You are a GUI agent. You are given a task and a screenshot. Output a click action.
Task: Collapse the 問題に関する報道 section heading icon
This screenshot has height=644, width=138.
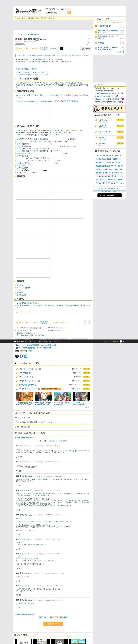pyautogui.click(x=15, y=91)
